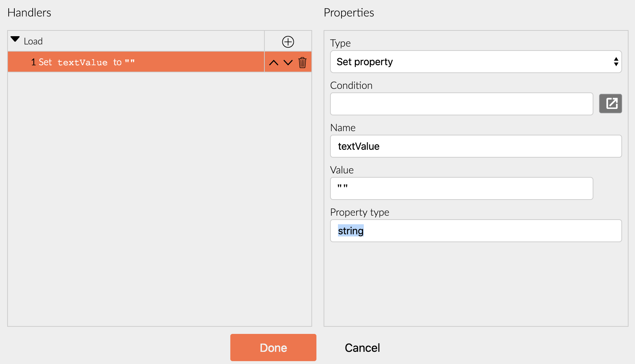635x364 pixels.
Task: Click the up-down arrows of the Type selector
Action: point(616,62)
